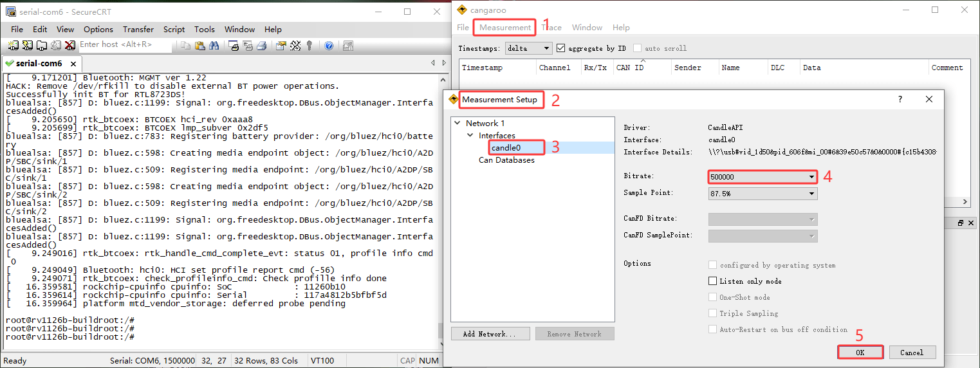
Task: Click blue Help question mark icon
Action: pyautogui.click(x=329, y=45)
